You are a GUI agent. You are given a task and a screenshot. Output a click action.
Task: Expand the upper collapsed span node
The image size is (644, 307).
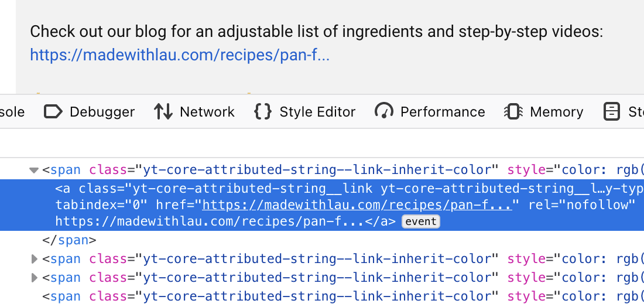34,259
